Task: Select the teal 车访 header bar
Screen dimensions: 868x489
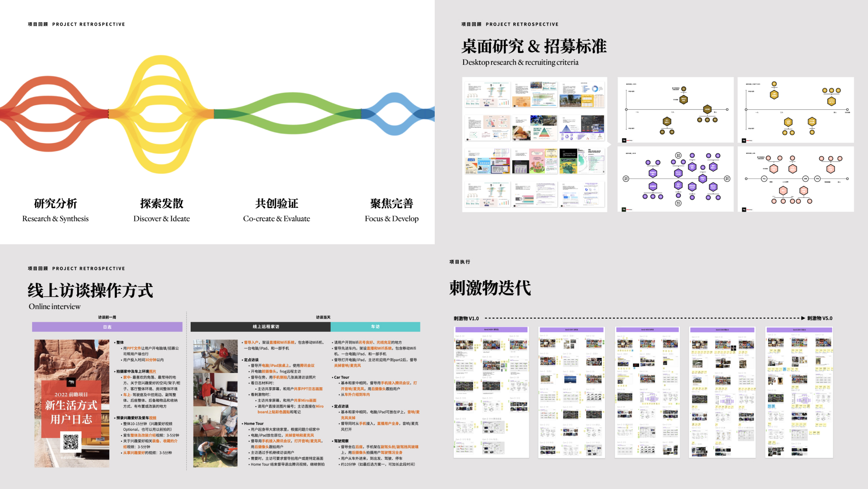Action: pyautogui.click(x=375, y=327)
